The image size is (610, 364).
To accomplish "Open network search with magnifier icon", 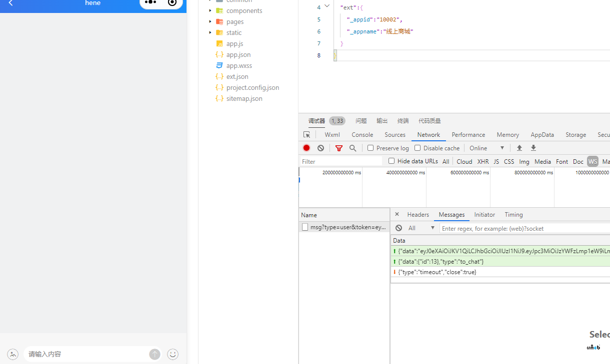I will [x=353, y=148].
